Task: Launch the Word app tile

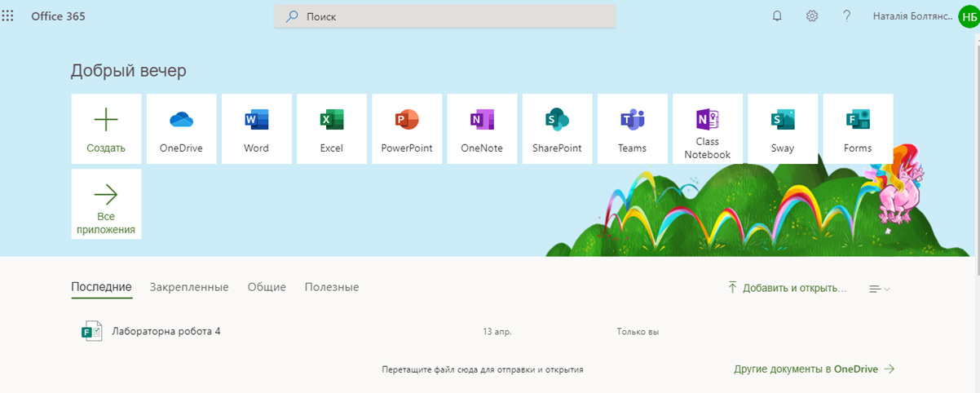Action: click(256, 129)
